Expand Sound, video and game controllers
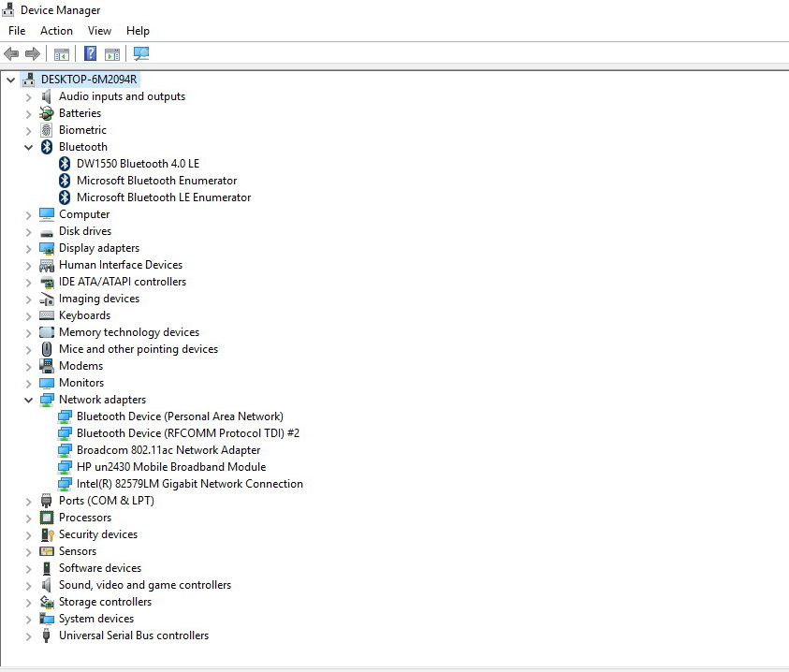The image size is (789, 672). pyautogui.click(x=29, y=585)
